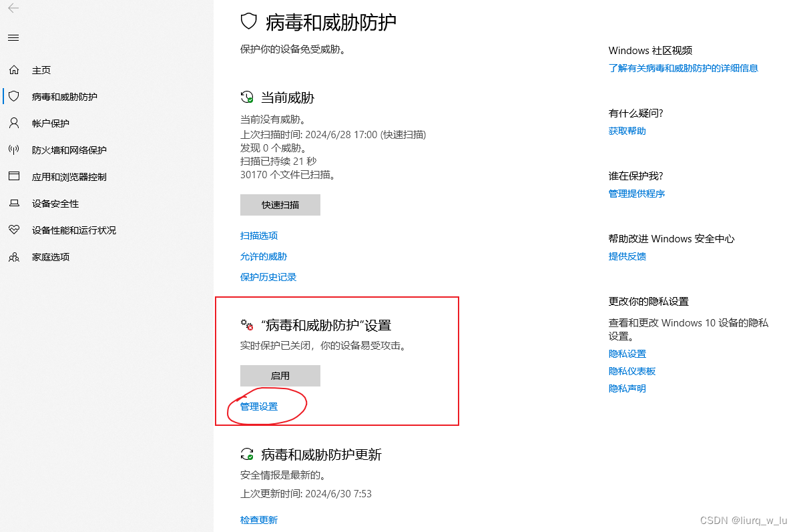Open 了解有关病毒和威胁防护的详细信息 link
Screen dimensions: 797x532
(683, 68)
